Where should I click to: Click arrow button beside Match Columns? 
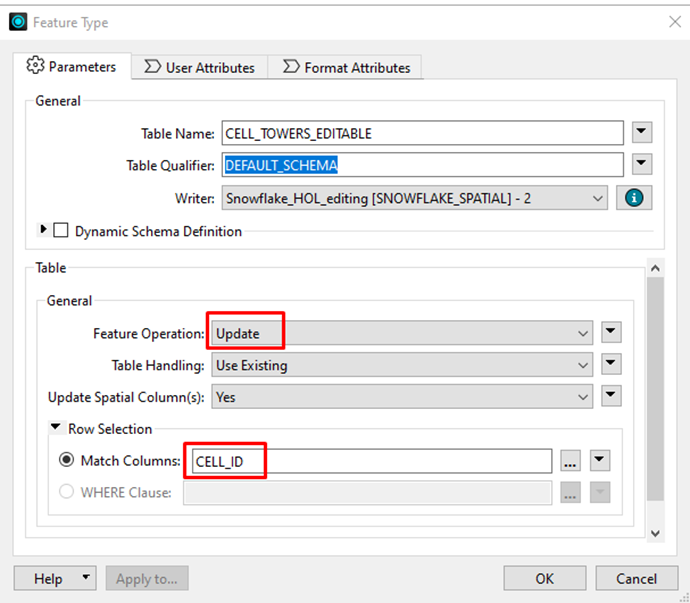599,461
